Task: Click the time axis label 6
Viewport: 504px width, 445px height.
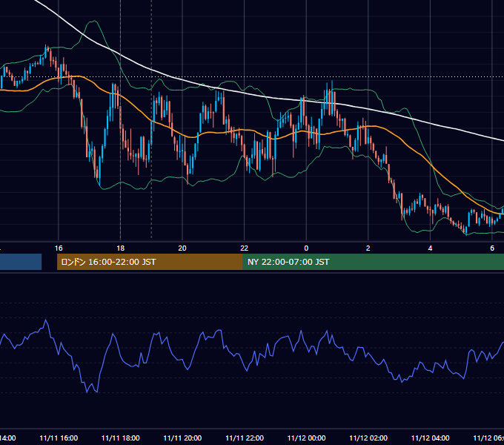Action: tap(492, 248)
